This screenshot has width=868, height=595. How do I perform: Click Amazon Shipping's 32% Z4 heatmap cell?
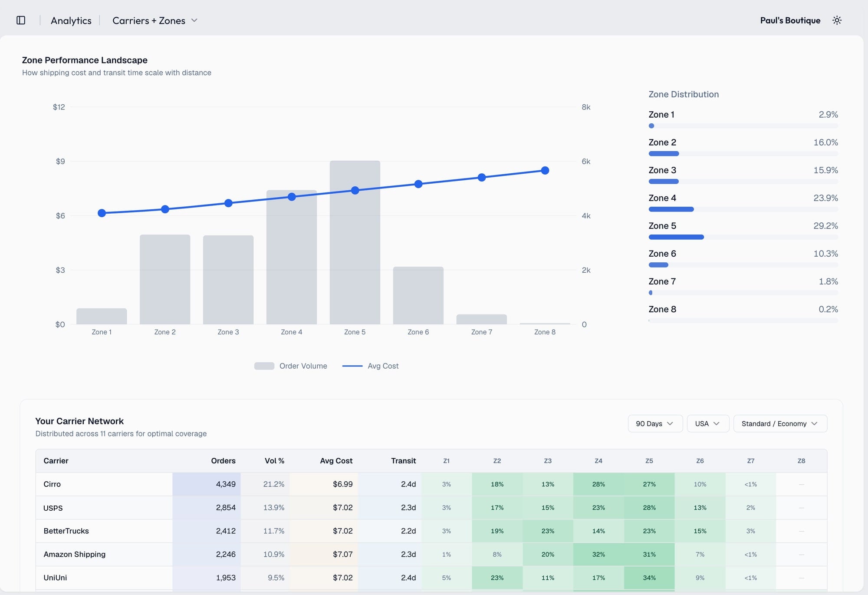click(x=598, y=555)
